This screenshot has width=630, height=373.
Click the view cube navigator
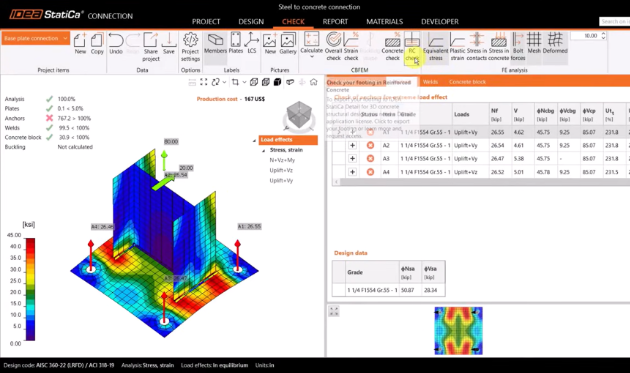(299, 115)
